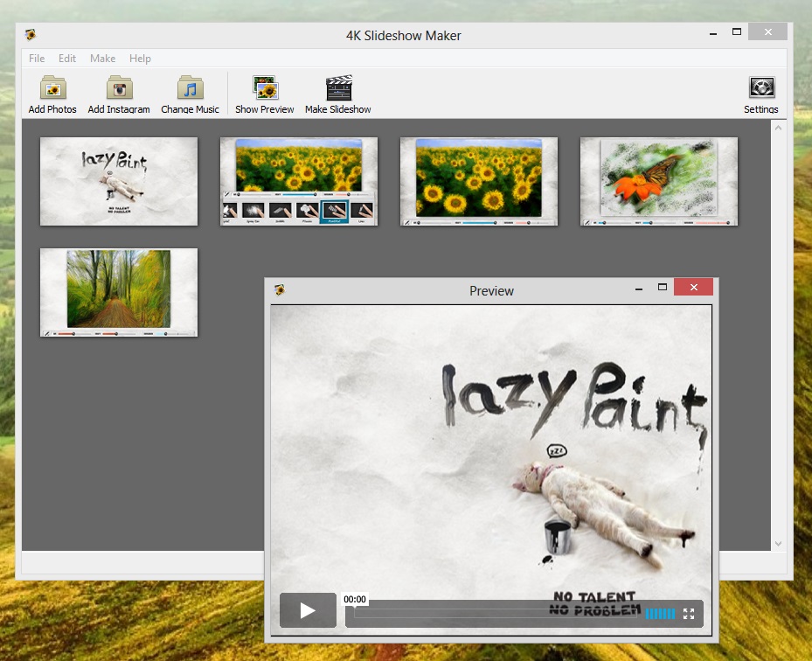812x661 pixels.
Task: Select the Scribble effect style
Action: pyautogui.click(x=279, y=211)
